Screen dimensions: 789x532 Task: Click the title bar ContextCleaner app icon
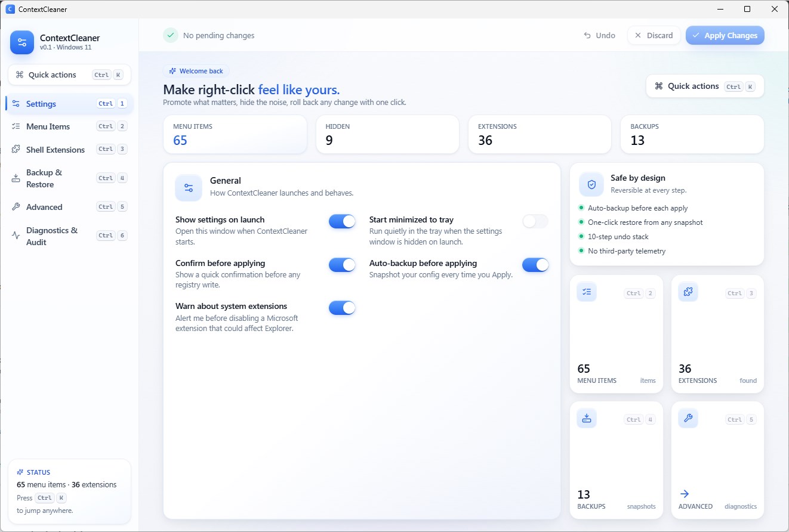click(x=10, y=9)
